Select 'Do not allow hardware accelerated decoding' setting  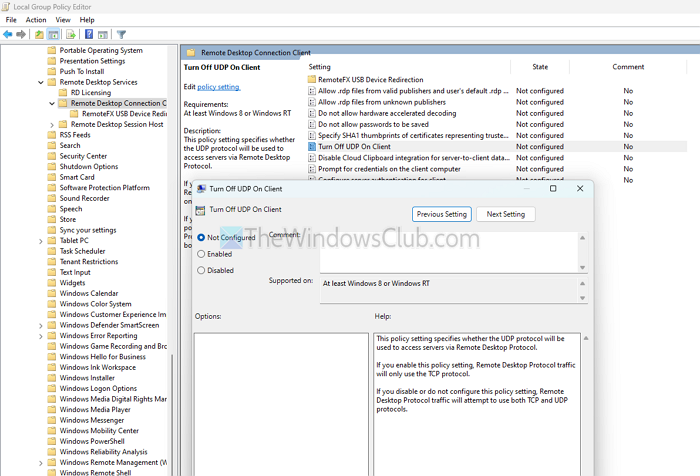[387, 113]
